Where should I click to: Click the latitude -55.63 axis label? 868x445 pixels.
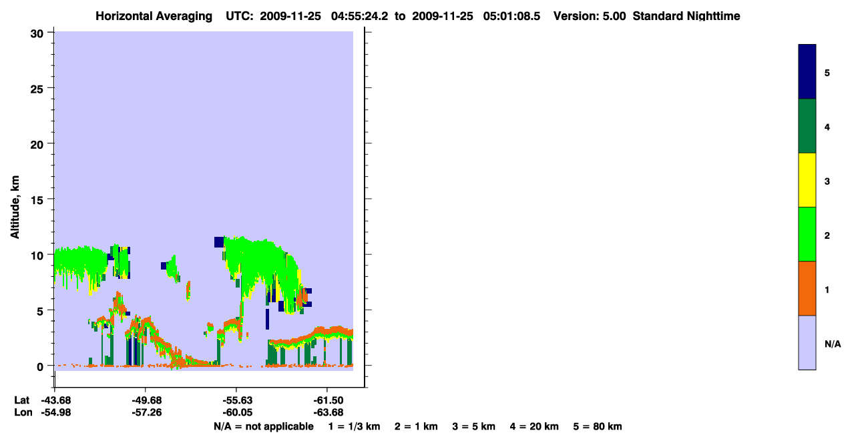click(x=236, y=400)
